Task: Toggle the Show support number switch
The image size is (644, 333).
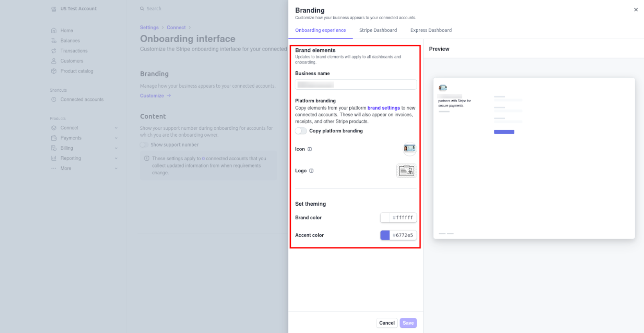Action: [x=144, y=145]
